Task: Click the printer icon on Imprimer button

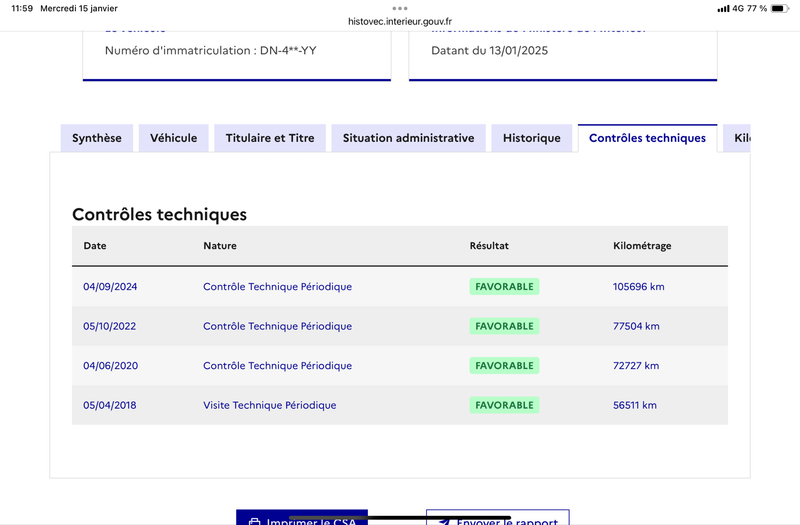Action: pos(254,521)
